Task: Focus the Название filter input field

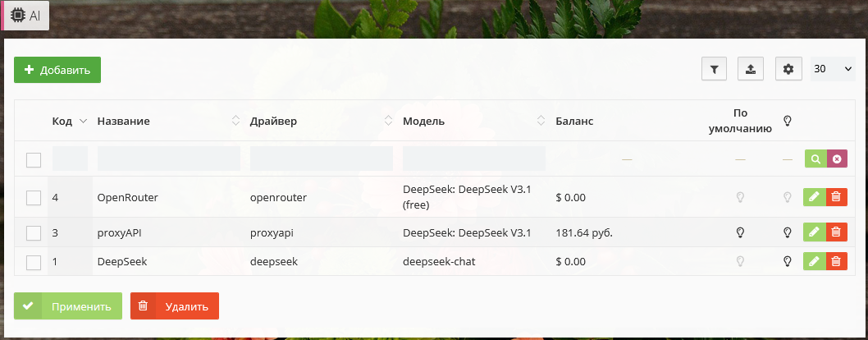Action: pyautogui.click(x=169, y=159)
